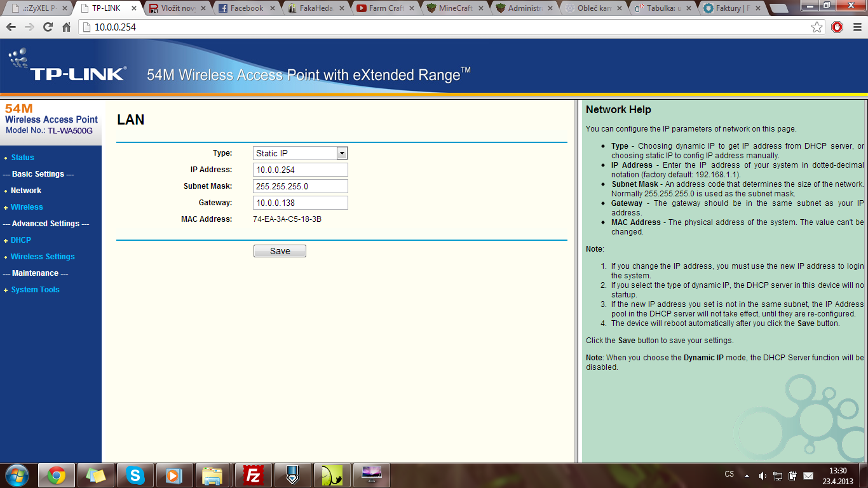Open the Windows Start menu

(x=17, y=475)
